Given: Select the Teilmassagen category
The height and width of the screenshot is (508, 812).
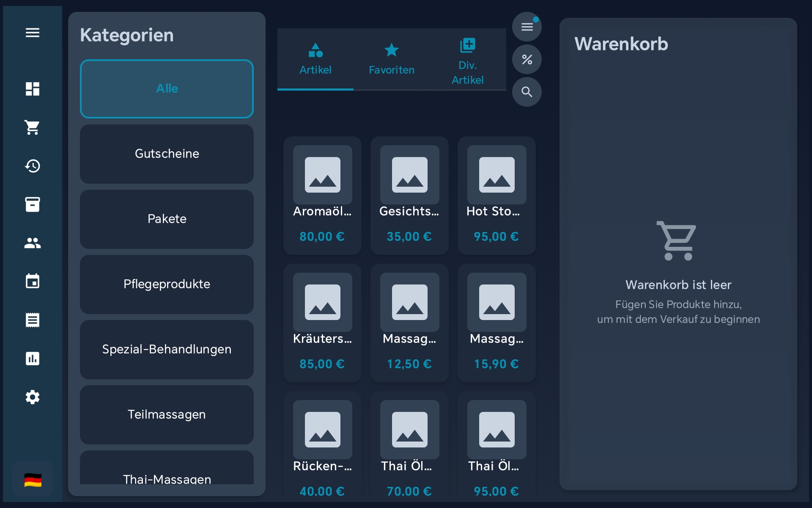Looking at the screenshot, I should pos(166,415).
